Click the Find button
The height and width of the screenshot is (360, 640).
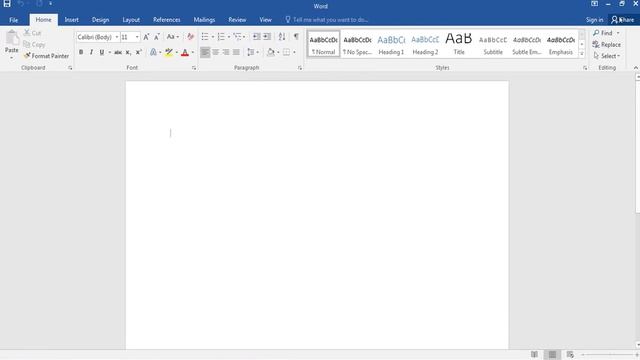point(607,33)
